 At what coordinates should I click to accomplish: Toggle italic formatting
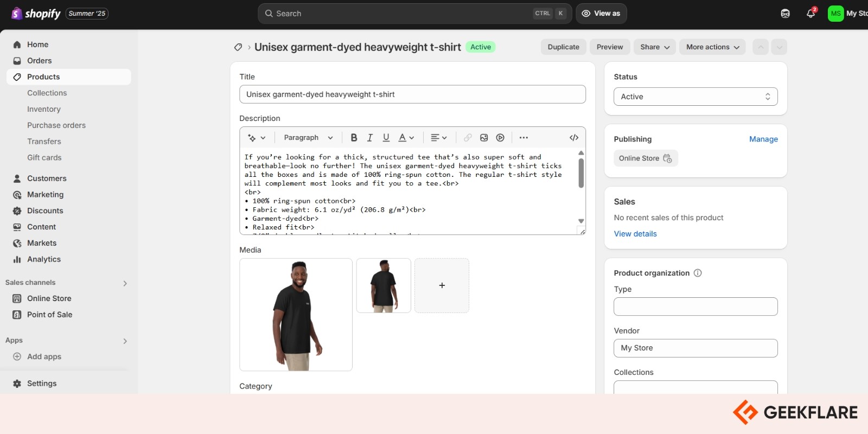point(370,138)
